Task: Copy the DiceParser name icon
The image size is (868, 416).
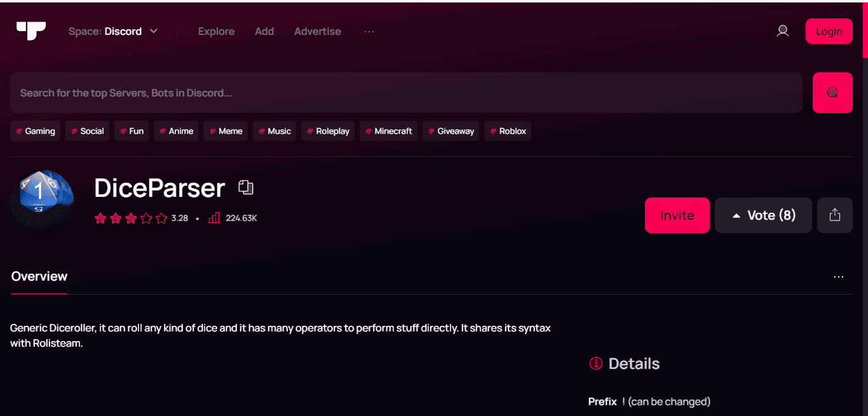Action: point(246,187)
